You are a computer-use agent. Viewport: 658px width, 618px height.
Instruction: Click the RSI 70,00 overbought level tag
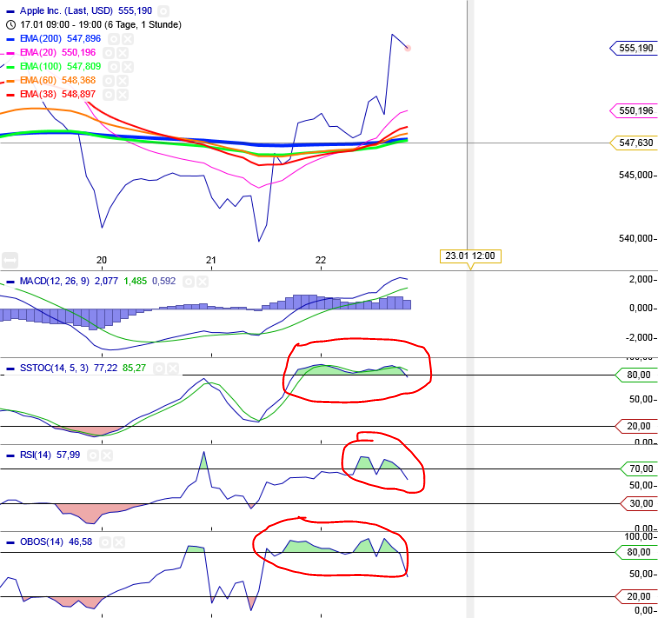639,469
